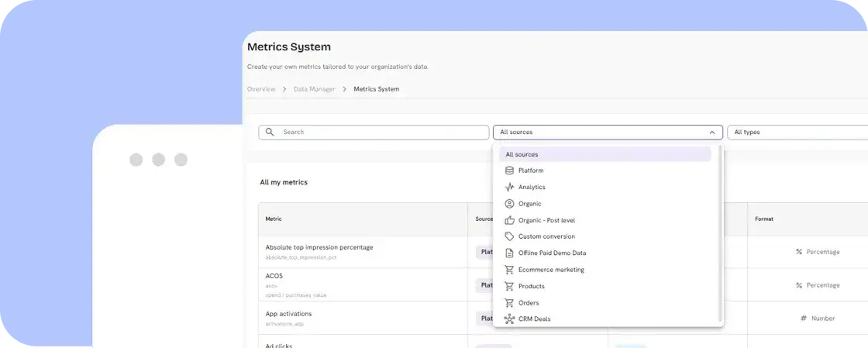This screenshot has width=868, height=348.
Task: Click the Organic person icon
Action: 509,204
